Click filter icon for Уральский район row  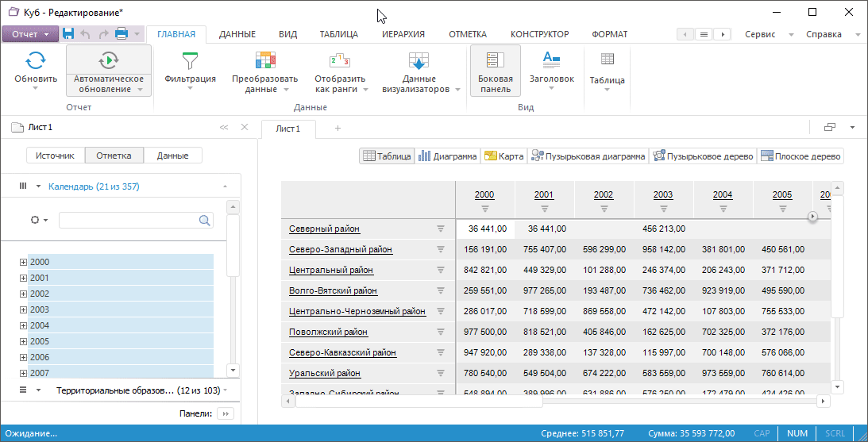click(x=441, y=374)
